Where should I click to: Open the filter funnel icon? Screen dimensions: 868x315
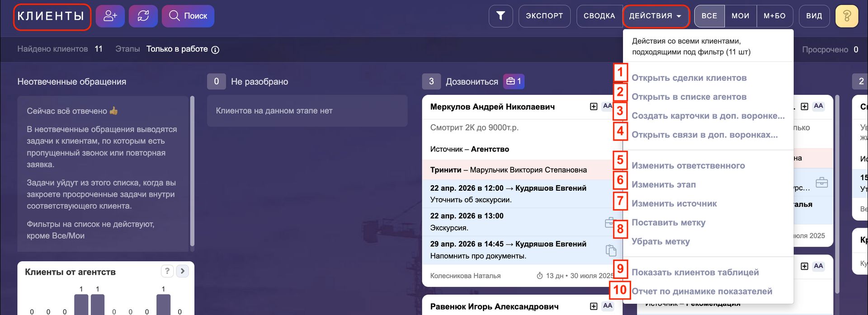pos(500,16)
